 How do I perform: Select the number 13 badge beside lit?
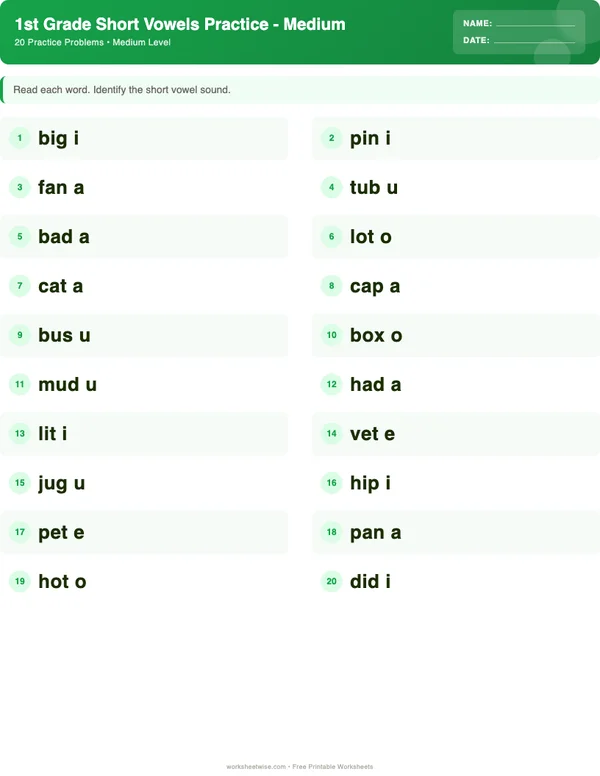(x=19, y=434)
